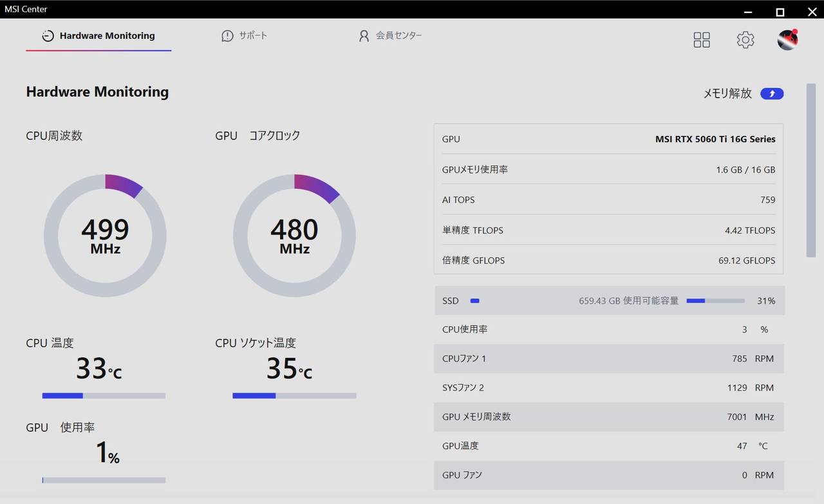
Task: Click the vertical scrollbar thumb
Action: (811, 171)
